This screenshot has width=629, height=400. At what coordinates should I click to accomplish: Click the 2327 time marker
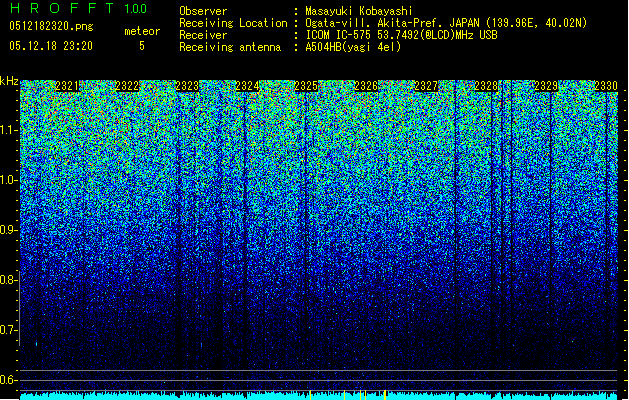click(x=426, y=86)
